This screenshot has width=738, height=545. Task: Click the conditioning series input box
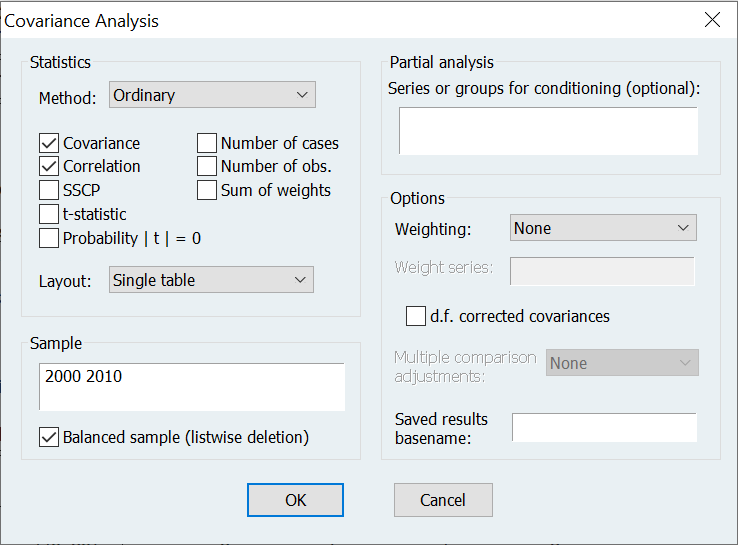[x=547, y=131]
